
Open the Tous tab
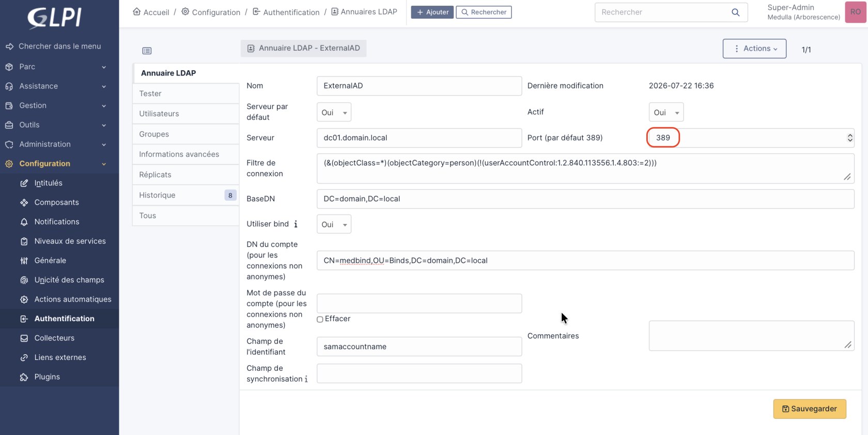point(185,216)
